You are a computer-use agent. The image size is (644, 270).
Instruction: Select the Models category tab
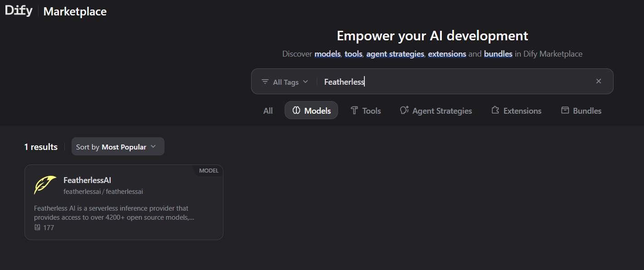311,111
